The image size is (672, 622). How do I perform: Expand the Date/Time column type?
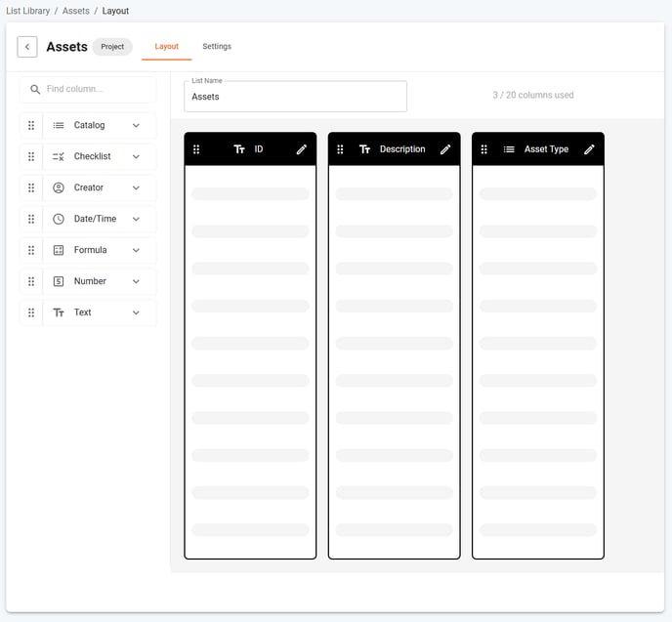pyautogui.click(x=136, y=220)
